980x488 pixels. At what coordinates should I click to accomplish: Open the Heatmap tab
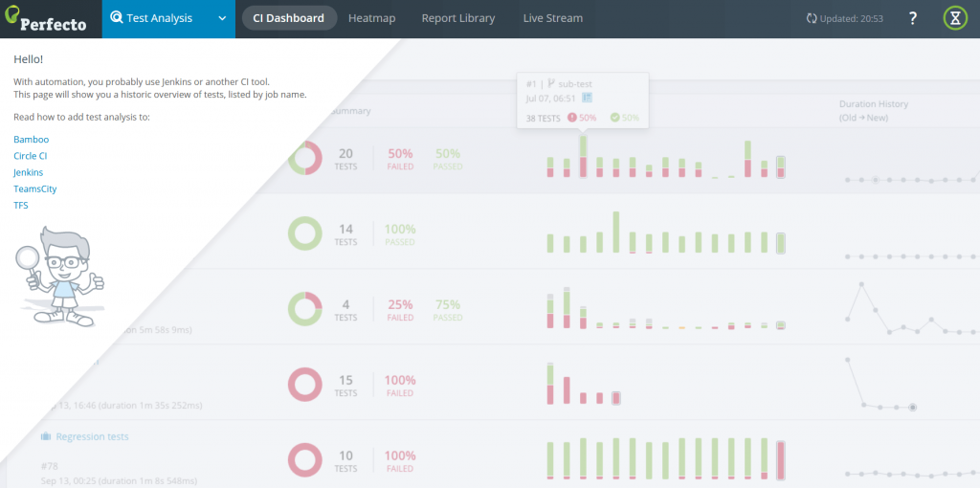point(371,18)
